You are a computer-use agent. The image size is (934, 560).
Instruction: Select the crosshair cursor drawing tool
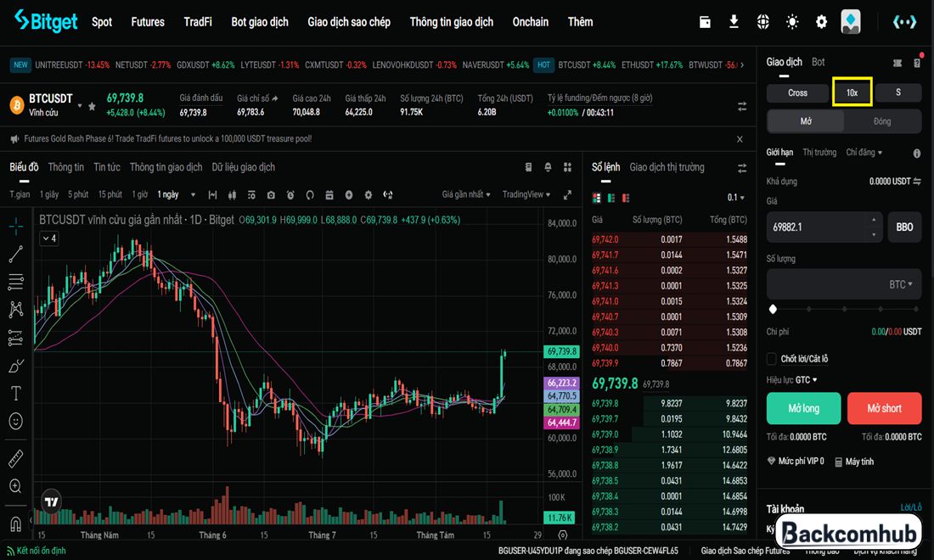16,226
